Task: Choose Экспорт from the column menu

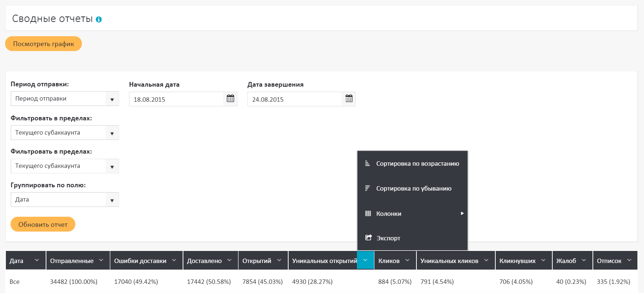Action: (x=388, y=238)
